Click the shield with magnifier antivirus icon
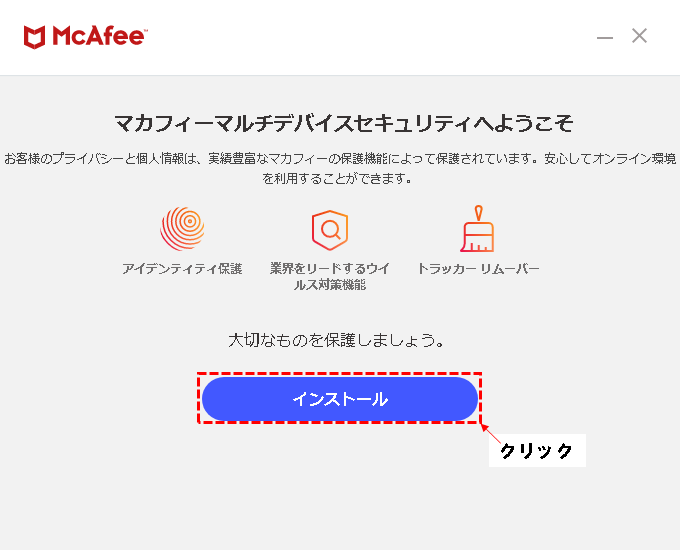Viewport: 680px width, 550px height. [330, 230]
